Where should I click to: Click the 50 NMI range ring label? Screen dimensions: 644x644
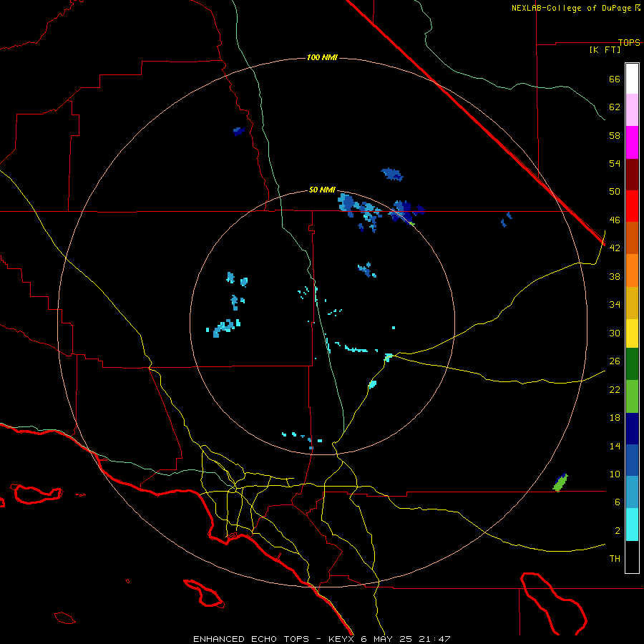tap(323, 190)
